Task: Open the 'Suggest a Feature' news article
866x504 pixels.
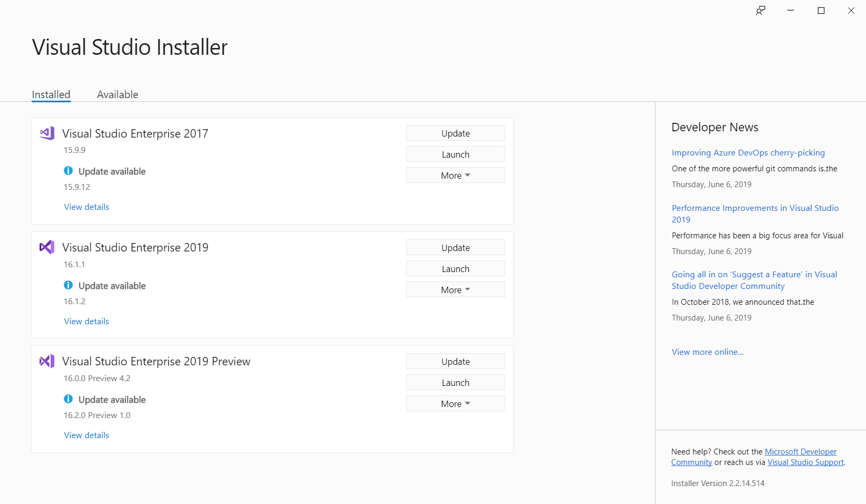Action: [x=754, y=280]
